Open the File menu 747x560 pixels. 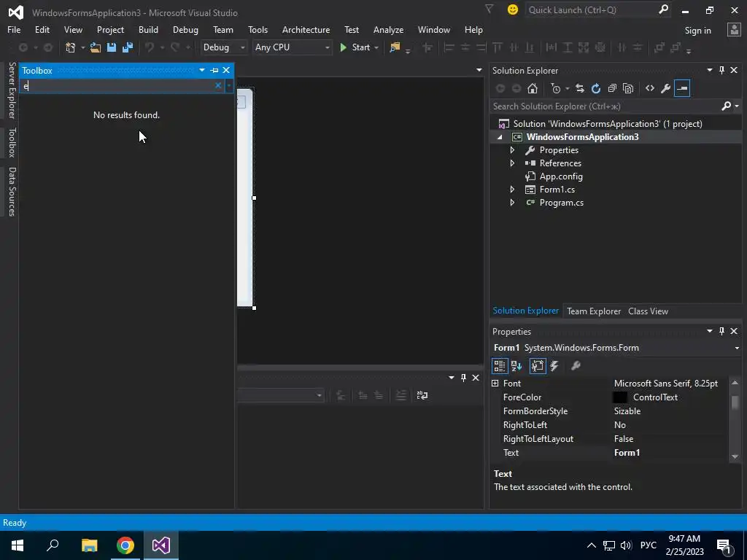click(x=14, y=29)
